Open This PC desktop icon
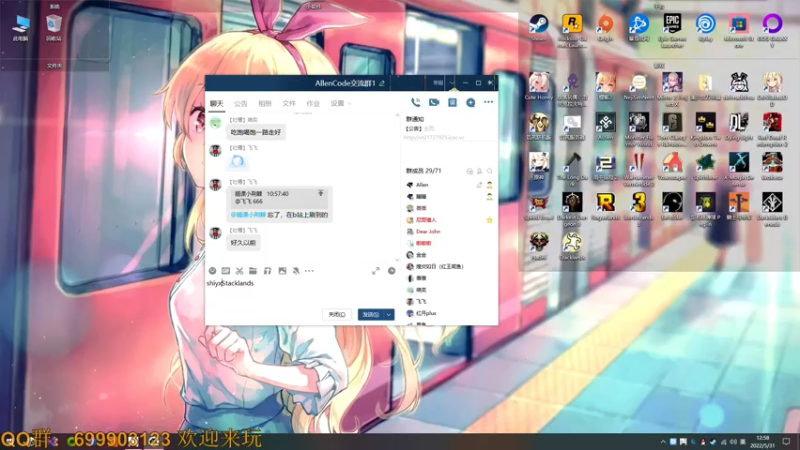 pyautogui.click(x=21, y=28)
